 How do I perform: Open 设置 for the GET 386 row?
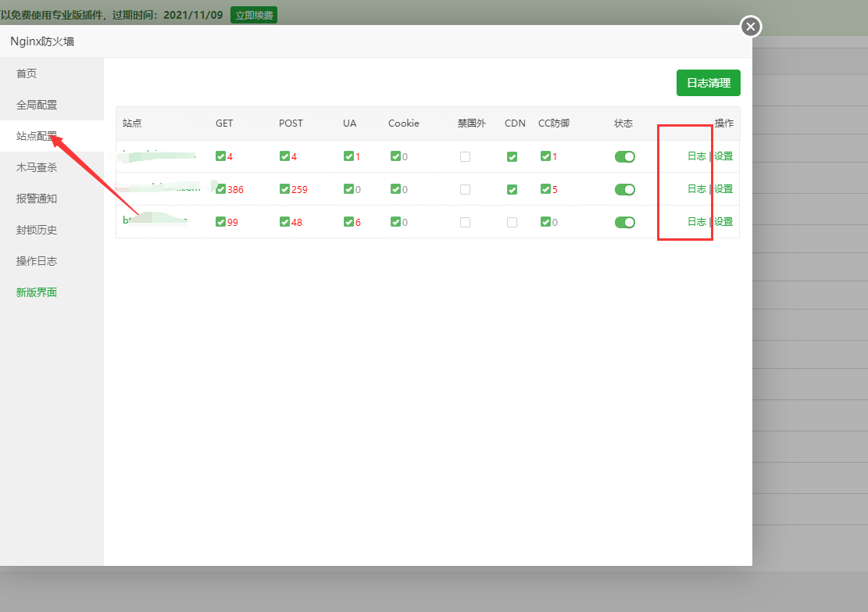click(x=723, y=189)
